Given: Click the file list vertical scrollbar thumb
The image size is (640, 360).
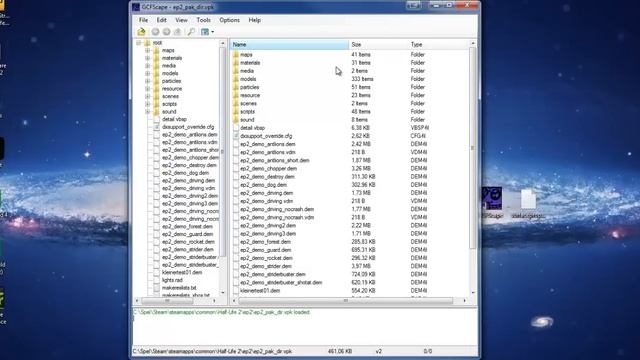Looking at the screenshot, I should click(x=472, y=148).
